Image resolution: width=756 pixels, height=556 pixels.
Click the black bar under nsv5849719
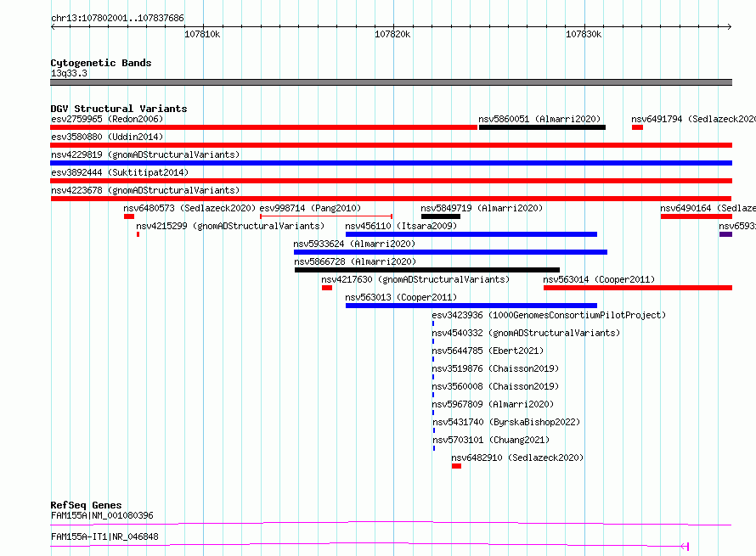(x=441, y=216)
